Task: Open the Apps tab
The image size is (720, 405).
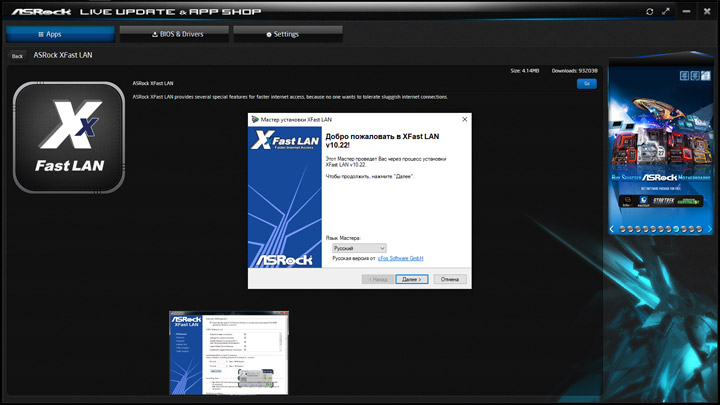Action: [x=60, y=34]
